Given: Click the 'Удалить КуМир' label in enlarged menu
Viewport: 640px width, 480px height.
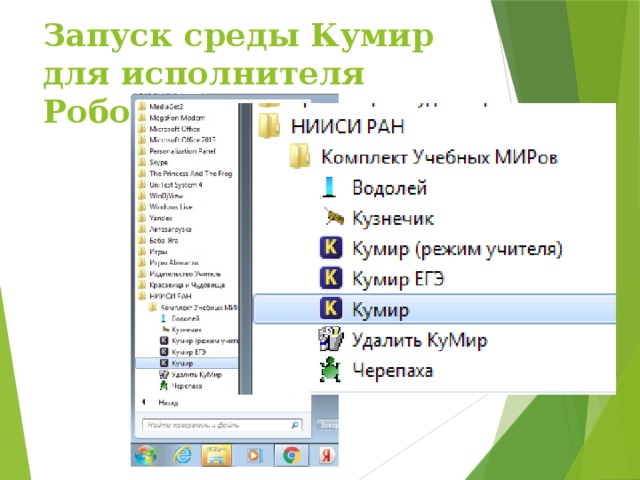Looking at the screenshot, I should [x=420, y=340].
